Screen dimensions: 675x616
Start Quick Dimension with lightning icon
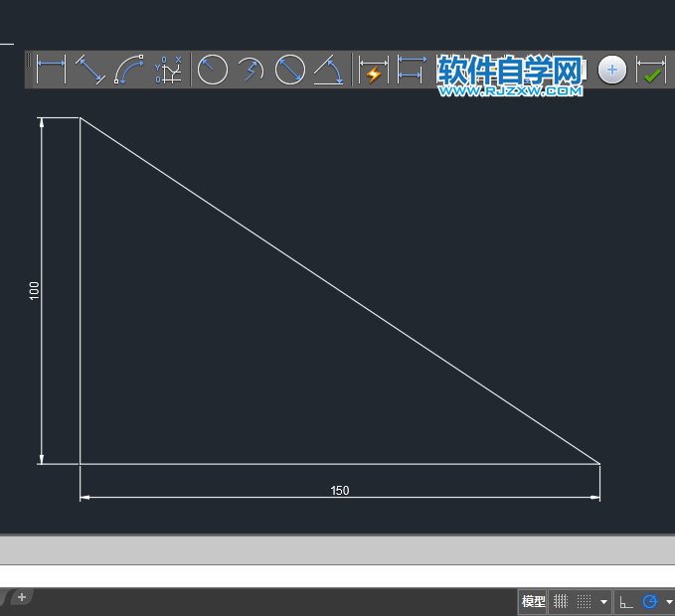(x=373, y=70)
